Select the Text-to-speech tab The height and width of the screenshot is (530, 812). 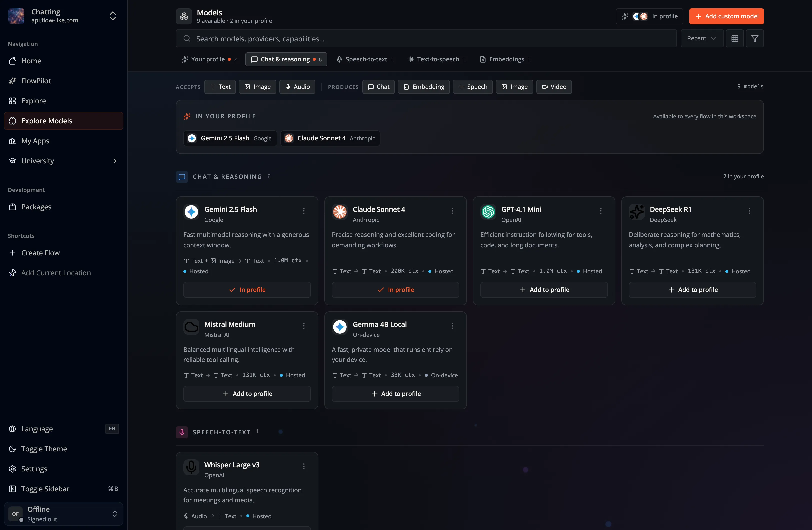point(436,59)
